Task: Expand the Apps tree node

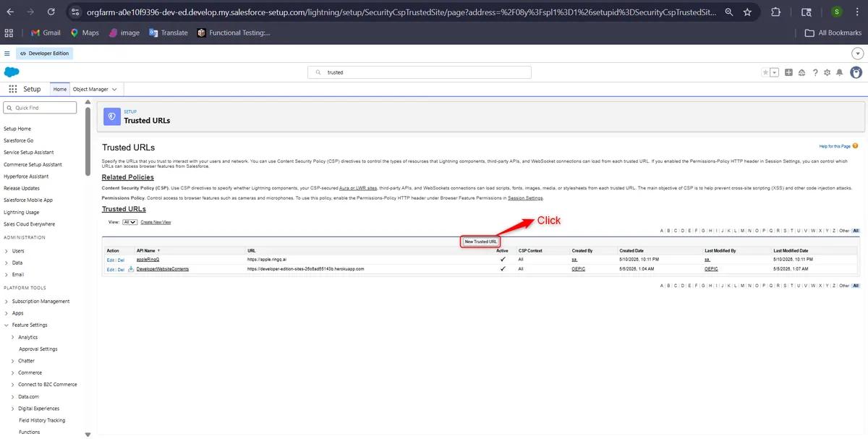Action: (x=7, y=313)
